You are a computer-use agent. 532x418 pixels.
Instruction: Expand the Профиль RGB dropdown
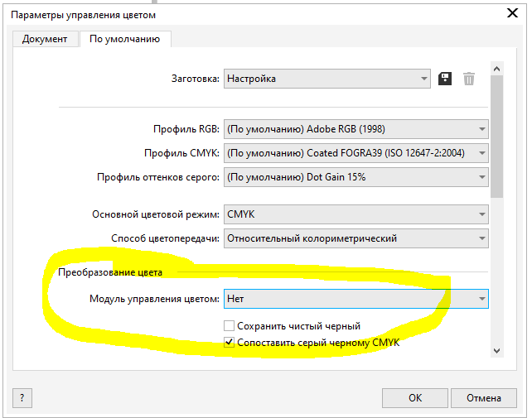tap(356, 129)
